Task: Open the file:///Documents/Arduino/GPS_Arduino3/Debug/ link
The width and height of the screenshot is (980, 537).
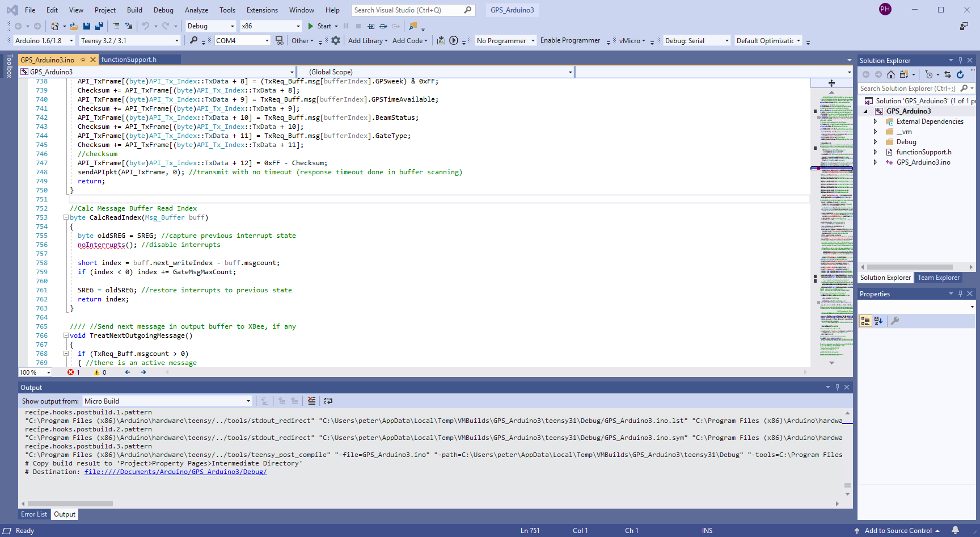Action: click(175, 472)
